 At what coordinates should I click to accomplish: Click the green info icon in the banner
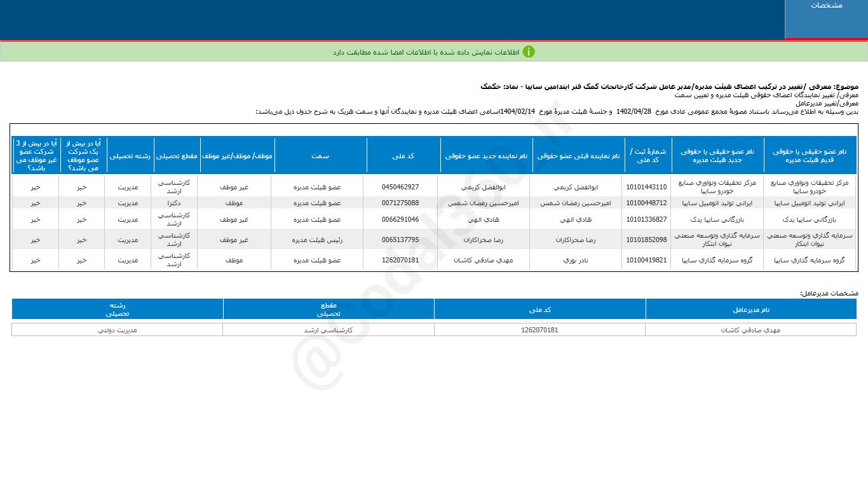click(529, 51)
